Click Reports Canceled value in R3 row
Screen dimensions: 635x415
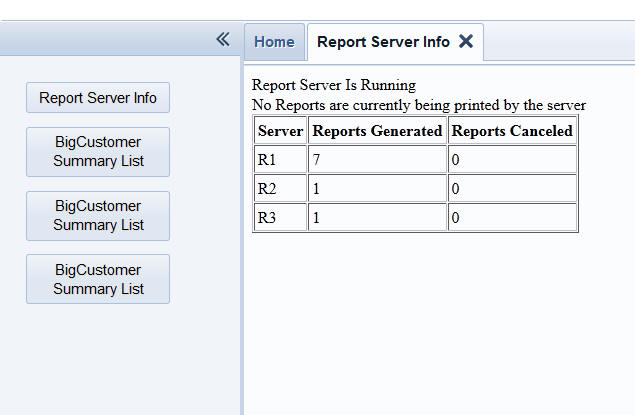point(512,217)
